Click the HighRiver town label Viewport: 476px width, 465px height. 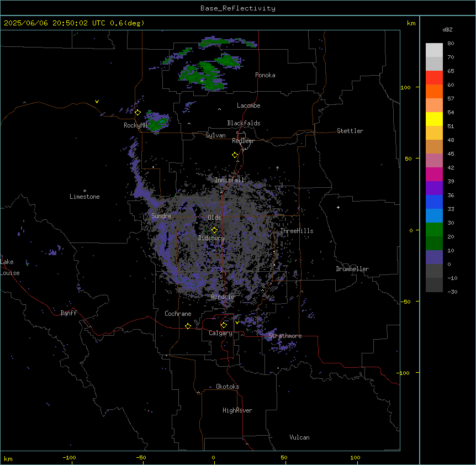pyautogui.click(x=237, y=410)
